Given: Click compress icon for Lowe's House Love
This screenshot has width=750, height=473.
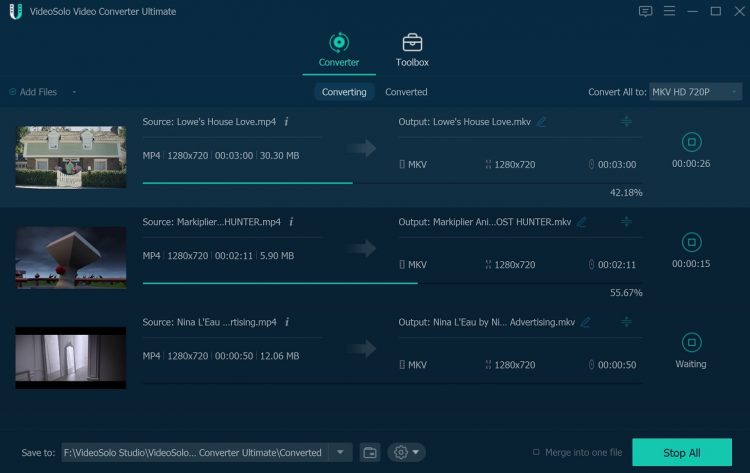Looking at the screenshot, I should click(x=626, y=121).
